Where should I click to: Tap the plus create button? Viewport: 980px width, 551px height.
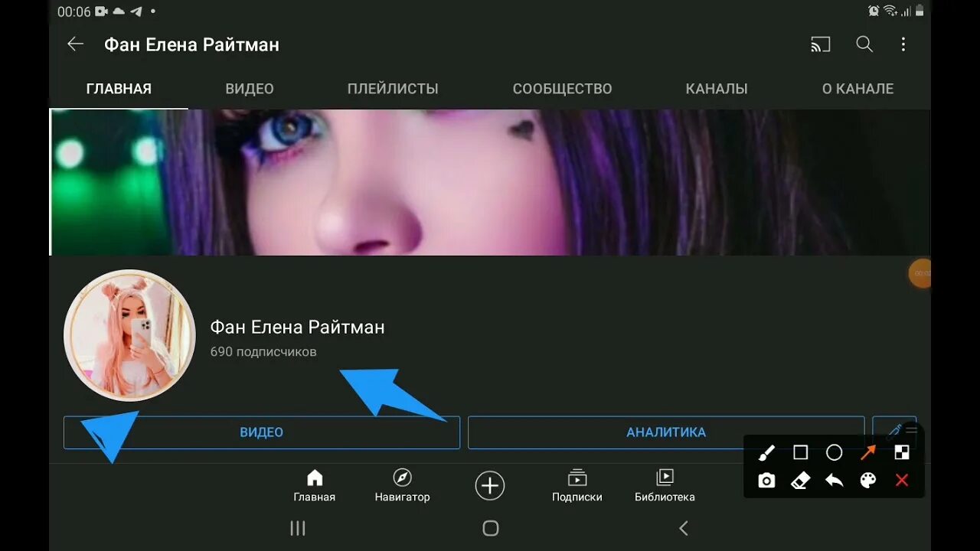[490, 486]
